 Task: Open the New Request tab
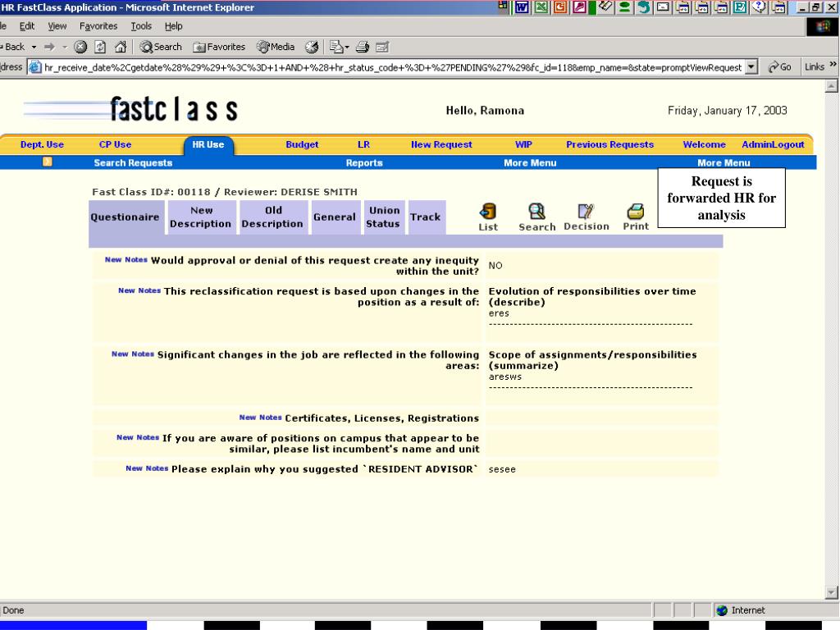point(441,144)
